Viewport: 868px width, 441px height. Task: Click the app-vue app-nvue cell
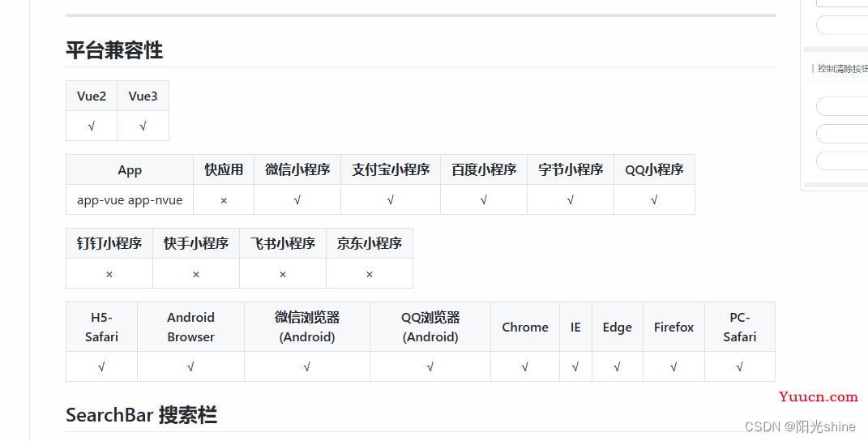point(130,200)
